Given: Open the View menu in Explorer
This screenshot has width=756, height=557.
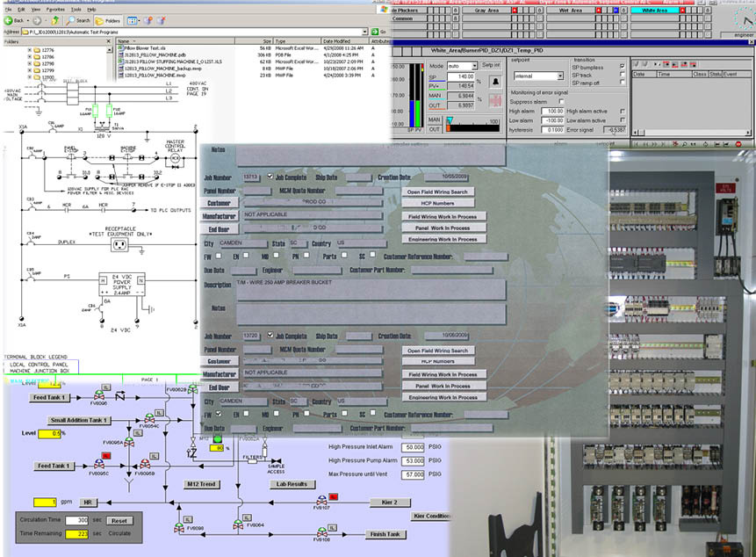Looking at the screenshot, I should [x=36, y=10].
